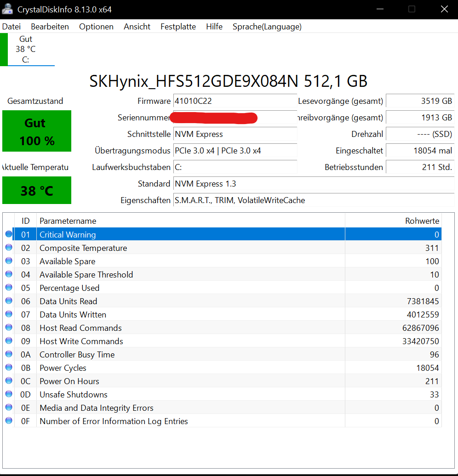Click the status dot beside Available Spare Threshold
This screenshot has width=458, height=476.
tap(9, 274)
